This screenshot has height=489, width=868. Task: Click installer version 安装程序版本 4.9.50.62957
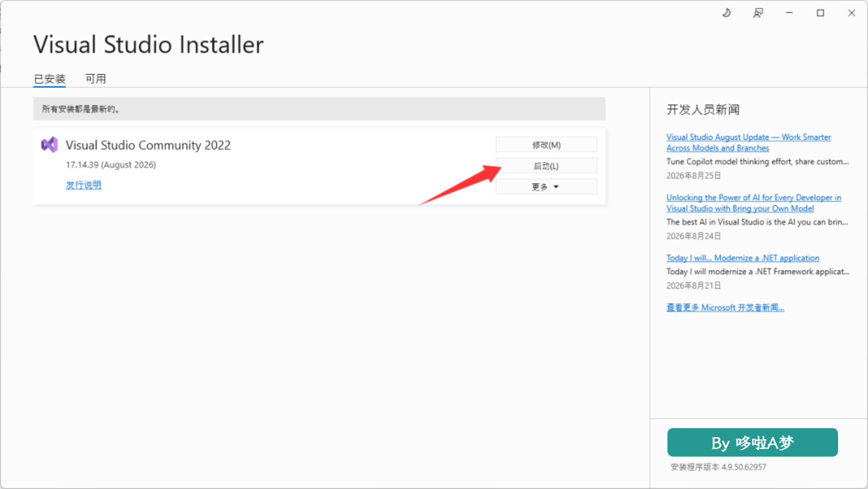(x=718, y=467)
